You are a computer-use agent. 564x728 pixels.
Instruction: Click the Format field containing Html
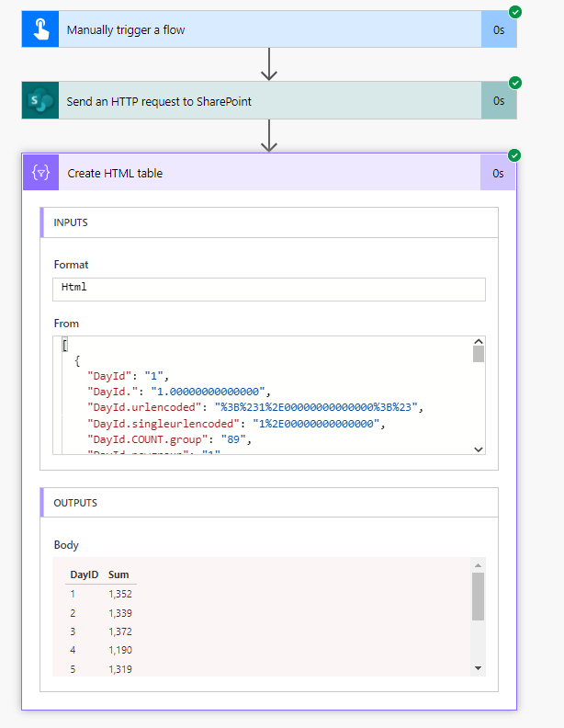pos(268,289)
